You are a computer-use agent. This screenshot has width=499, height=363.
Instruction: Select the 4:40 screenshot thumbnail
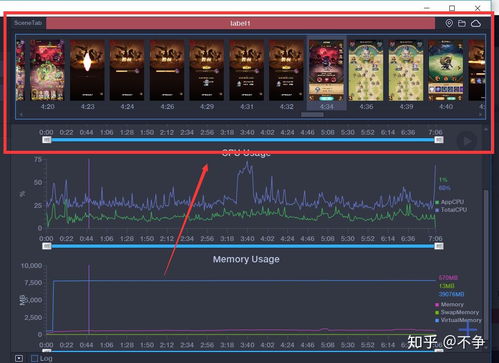click(x=446, y=74)
